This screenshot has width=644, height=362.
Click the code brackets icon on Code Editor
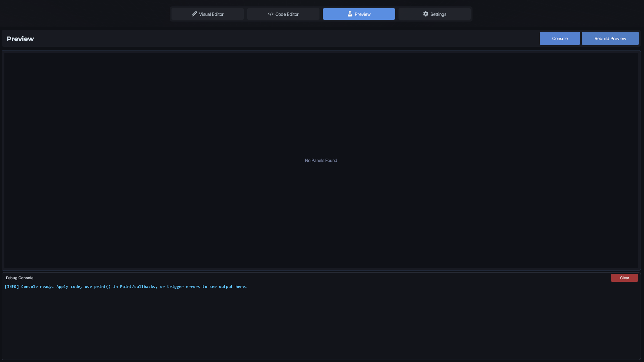point(270,14)
